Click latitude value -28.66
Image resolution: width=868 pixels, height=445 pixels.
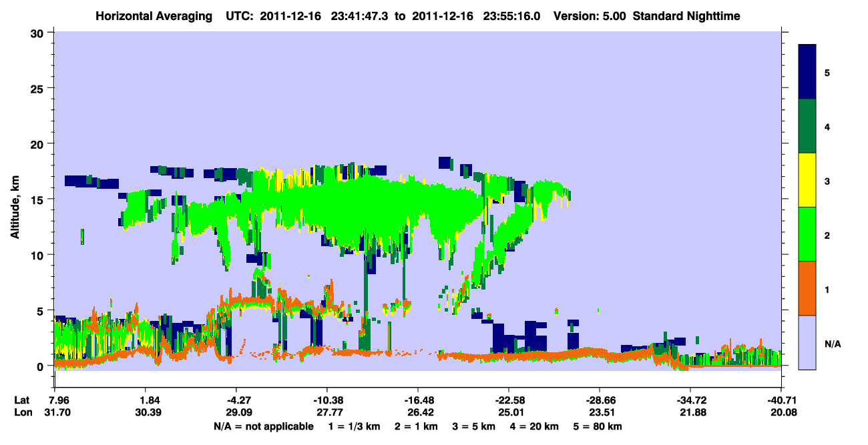coord(600,400)
